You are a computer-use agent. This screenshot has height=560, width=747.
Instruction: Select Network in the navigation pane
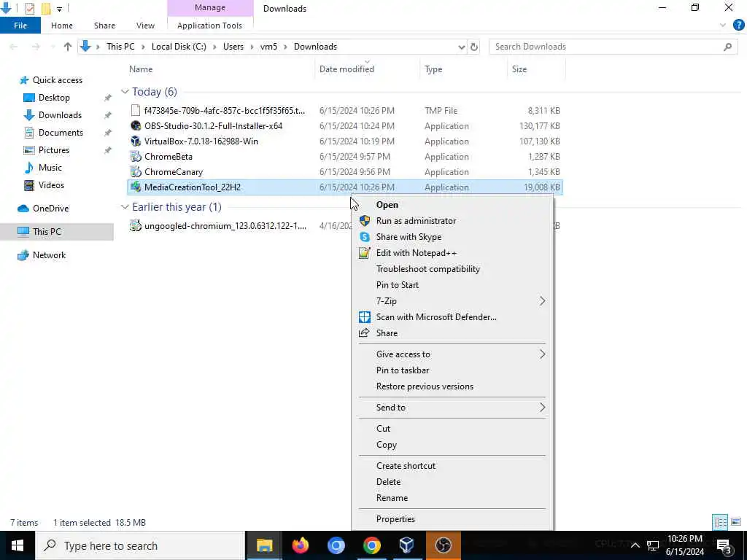tap(49, 255)
